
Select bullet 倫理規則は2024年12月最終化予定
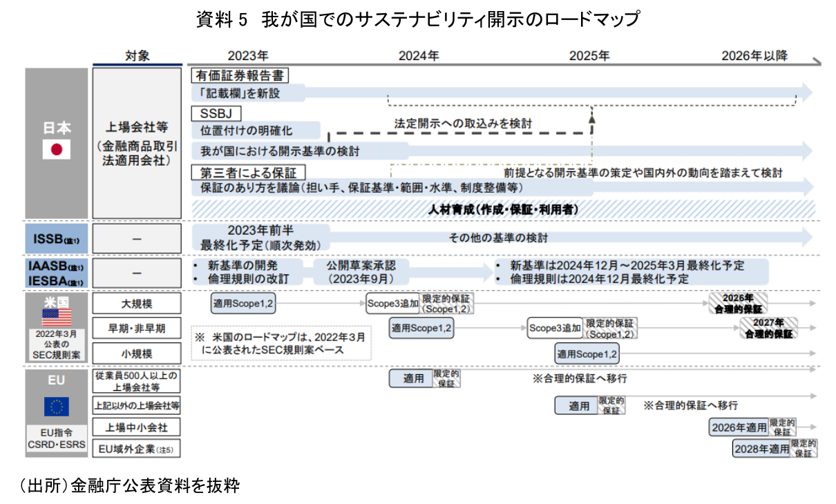[592, 280]
